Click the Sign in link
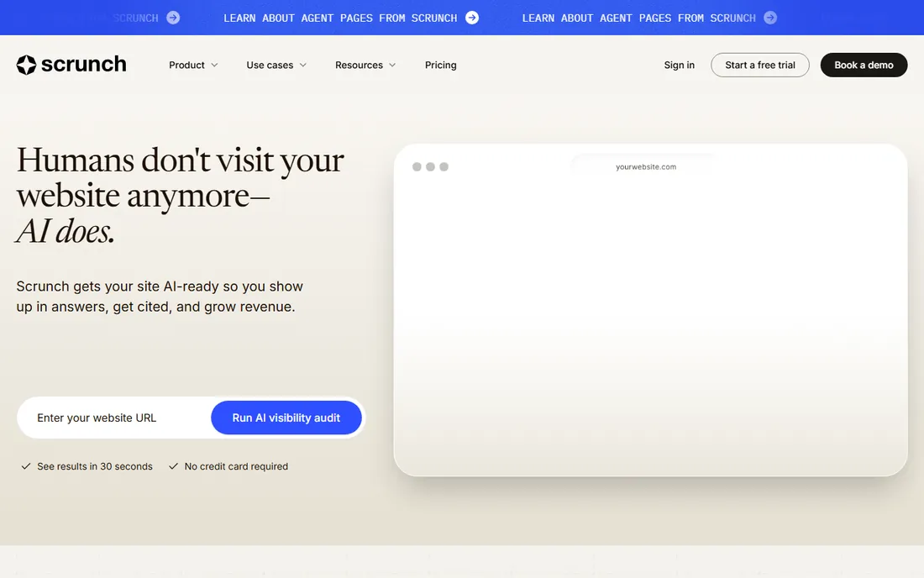 (679, 65)
